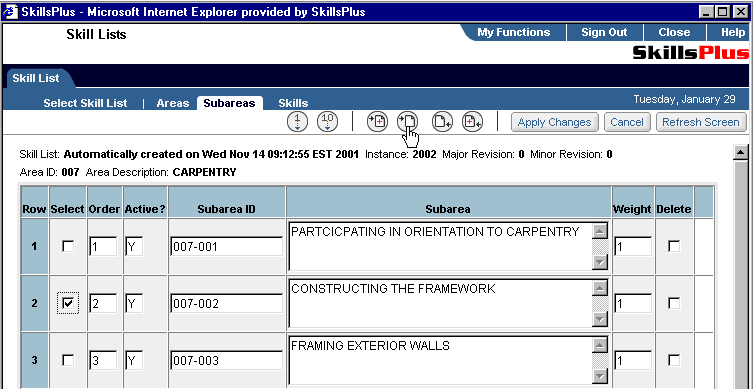753x389 pixels.
Task: Uncheck the Select box for row 2
Action: coord(68,303)
